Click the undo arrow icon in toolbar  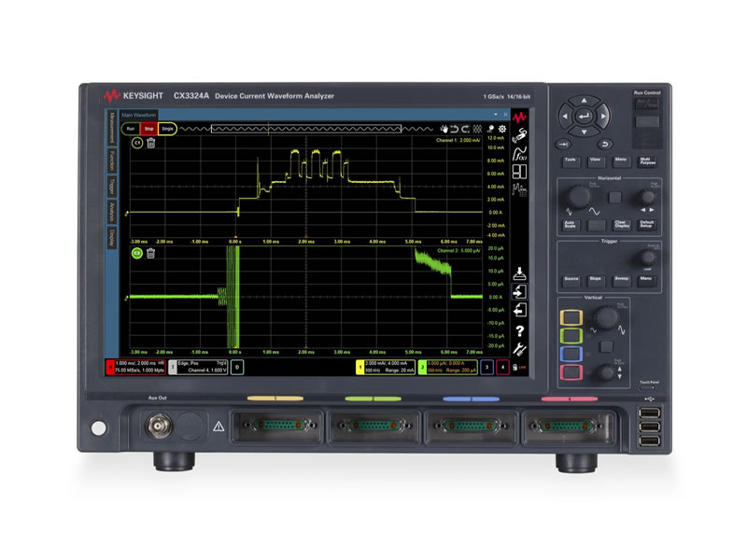[x=455, y=129]
